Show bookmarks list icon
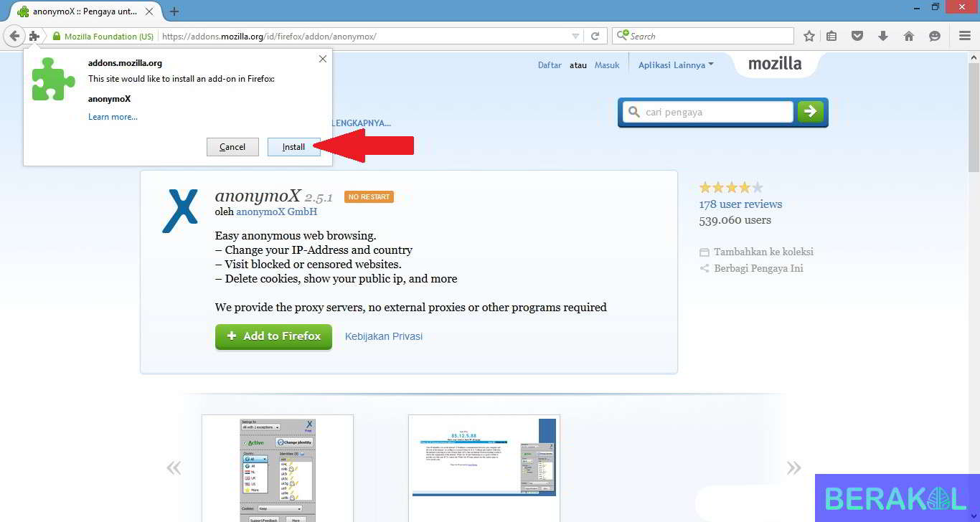The image size is (980, 522). point(831,36)
